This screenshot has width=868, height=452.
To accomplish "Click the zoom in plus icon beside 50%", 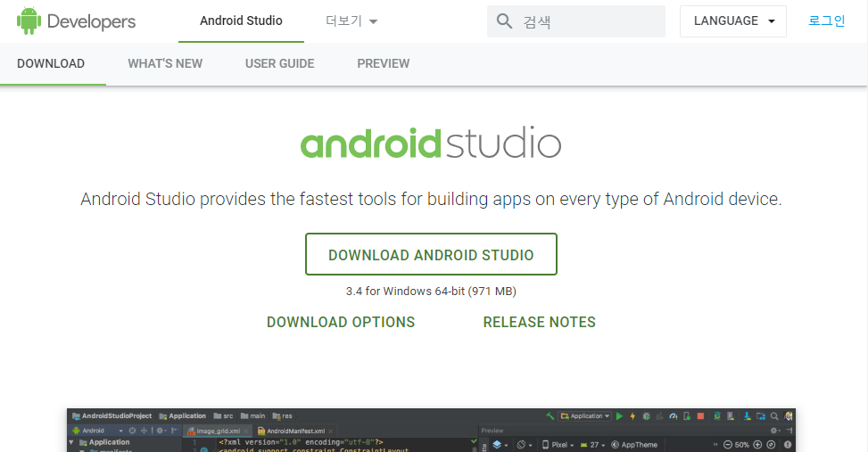I will click(757, 445).
